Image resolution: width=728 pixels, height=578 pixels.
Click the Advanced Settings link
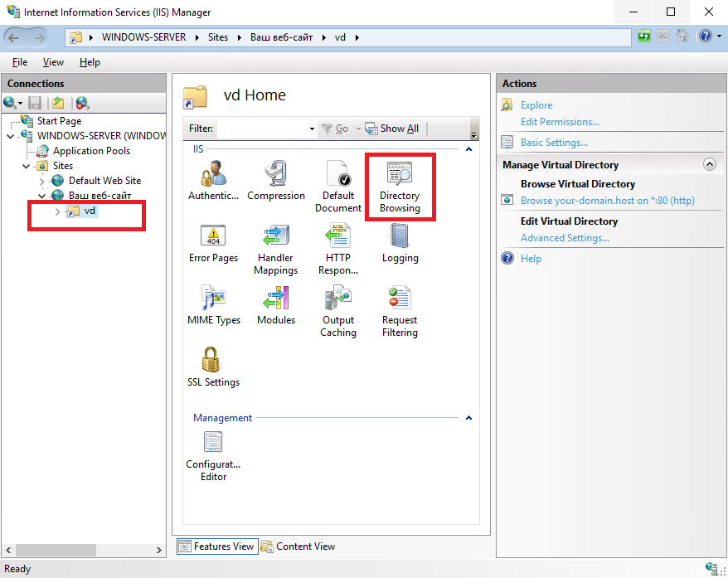pyautogui.click(x=565, y=238)
